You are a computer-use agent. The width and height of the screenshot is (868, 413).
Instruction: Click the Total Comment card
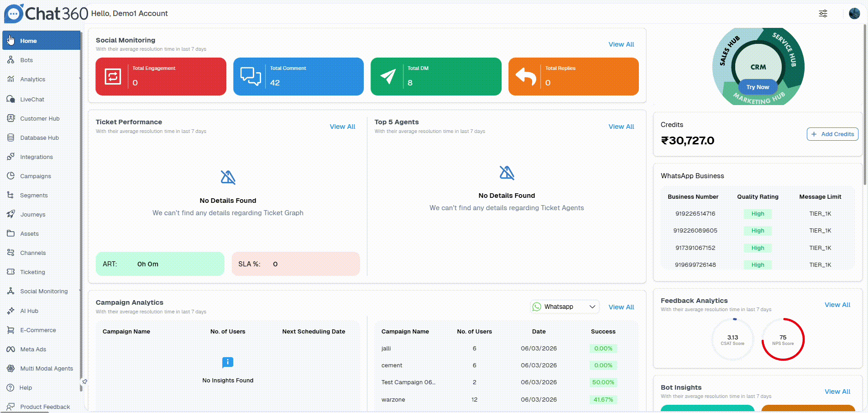[298, 76]
